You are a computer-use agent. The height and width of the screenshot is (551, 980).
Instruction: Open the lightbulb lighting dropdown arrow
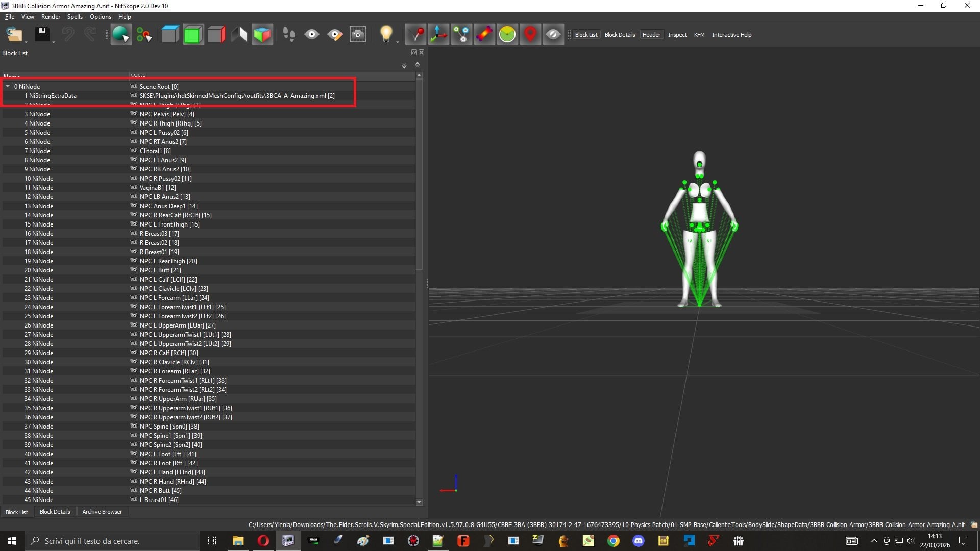(x=398, y=41)
